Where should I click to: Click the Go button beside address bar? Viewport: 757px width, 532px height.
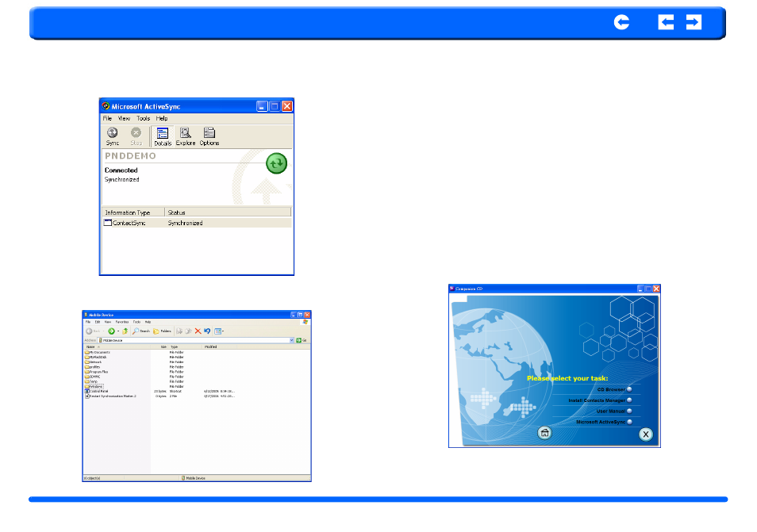pyautogui.click(x=302, y=340)
